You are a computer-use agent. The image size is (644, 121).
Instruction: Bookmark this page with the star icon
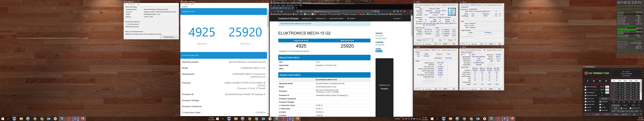click(x=378, y=11)
